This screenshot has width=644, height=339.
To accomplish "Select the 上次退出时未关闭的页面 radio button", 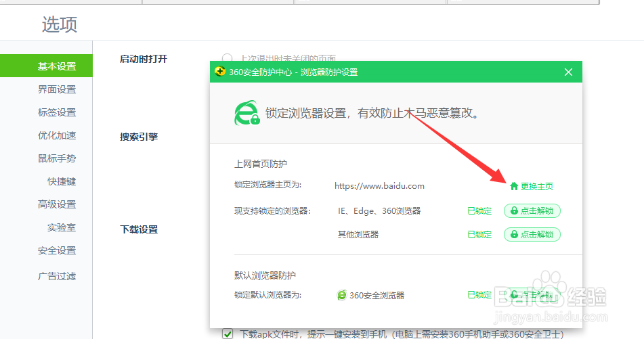I will (227, 58).
